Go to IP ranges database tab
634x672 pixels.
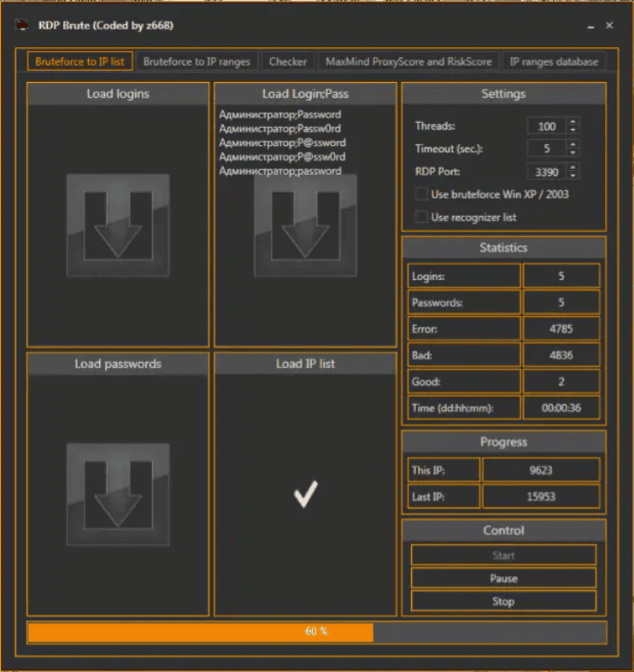click(x=554, y=61)
